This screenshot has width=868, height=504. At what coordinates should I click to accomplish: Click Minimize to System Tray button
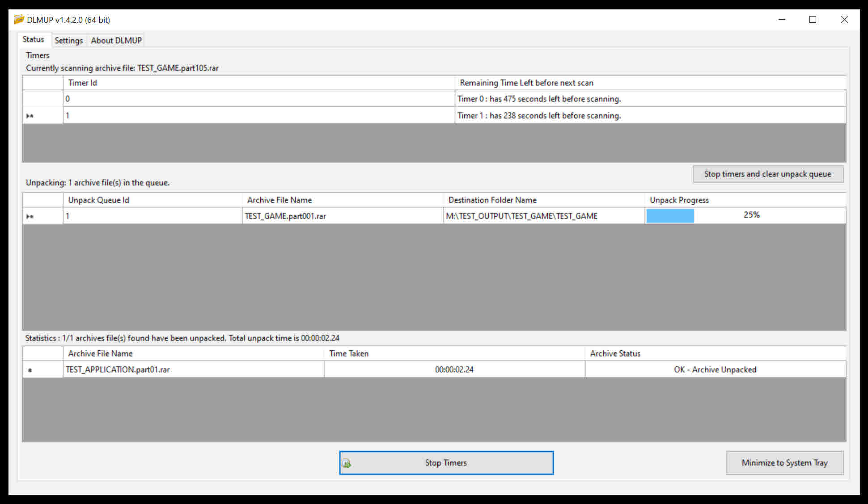pyautogui.click(x=784, y=463)
